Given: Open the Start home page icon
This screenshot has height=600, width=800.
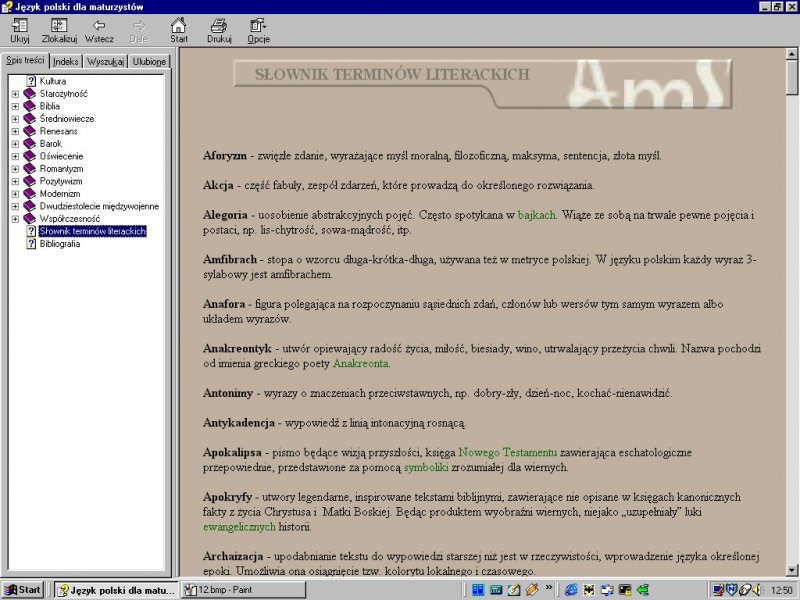Looking at the screenshot, I should click(178, 26).
